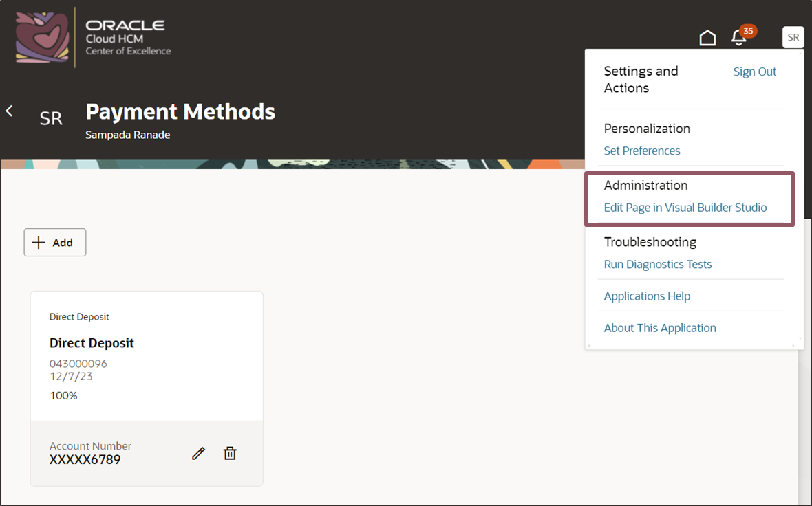Screen dimensions: 812x506
Task: Click the Settings and Actions menu header
Action: pos(641,79)
